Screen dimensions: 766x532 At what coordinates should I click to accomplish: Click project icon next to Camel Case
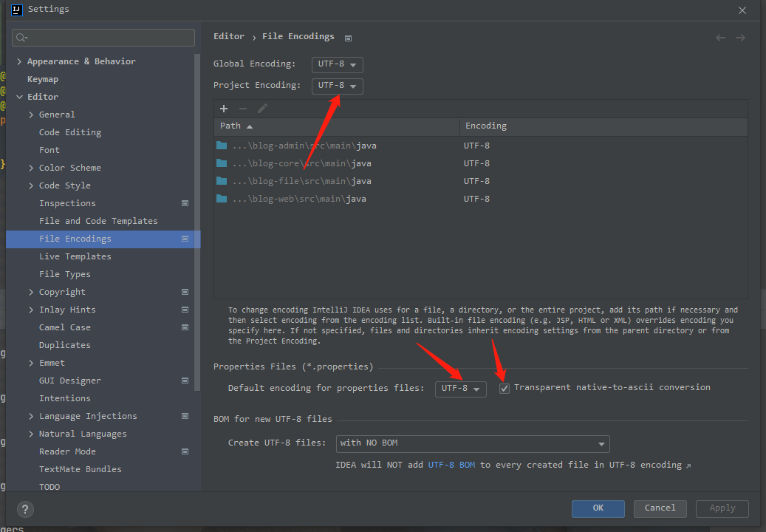tap(185, 327)
